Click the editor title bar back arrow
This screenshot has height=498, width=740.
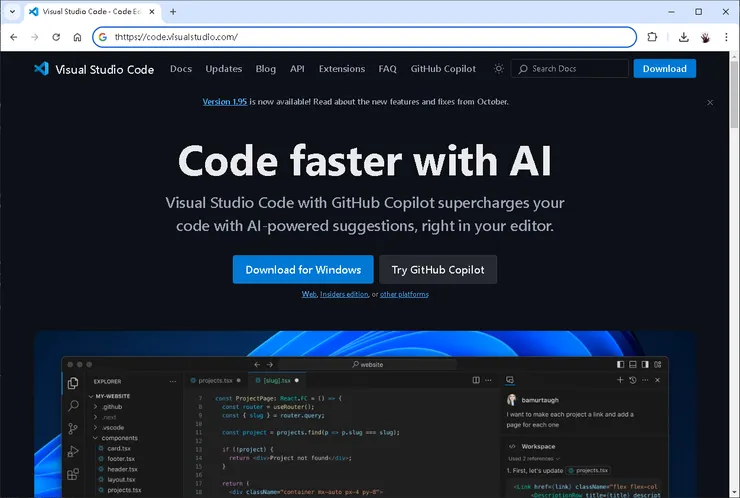(x=257, y=364)
